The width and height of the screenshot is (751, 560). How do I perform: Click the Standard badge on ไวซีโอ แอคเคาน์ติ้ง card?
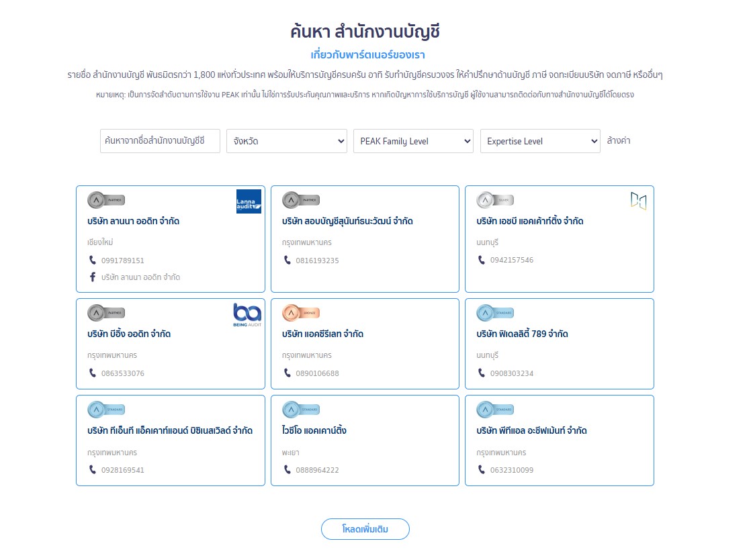[301, 410]
